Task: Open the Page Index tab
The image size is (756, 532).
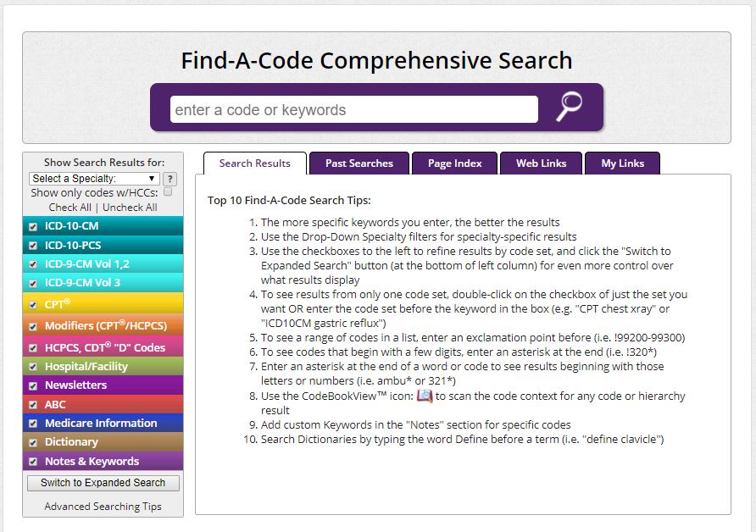Action: pos(454,163)
